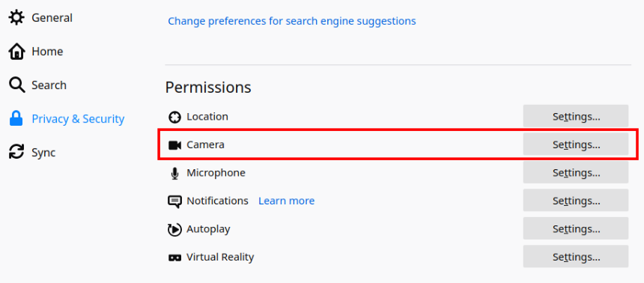Select the Sync category label
This screenshot has height=283, width=644.
43,153
